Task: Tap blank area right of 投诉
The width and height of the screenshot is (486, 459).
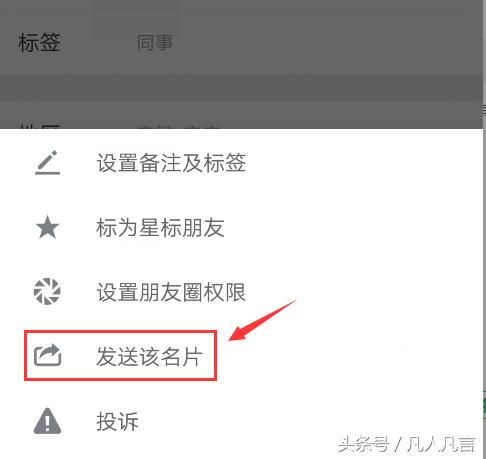Action: pyautogui.click(x=300, y=421)
